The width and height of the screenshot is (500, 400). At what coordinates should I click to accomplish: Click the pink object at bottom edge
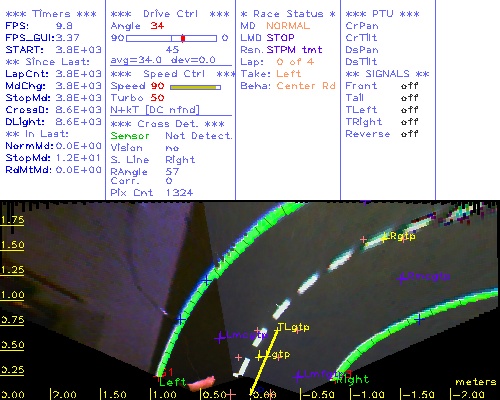(202, 383)
